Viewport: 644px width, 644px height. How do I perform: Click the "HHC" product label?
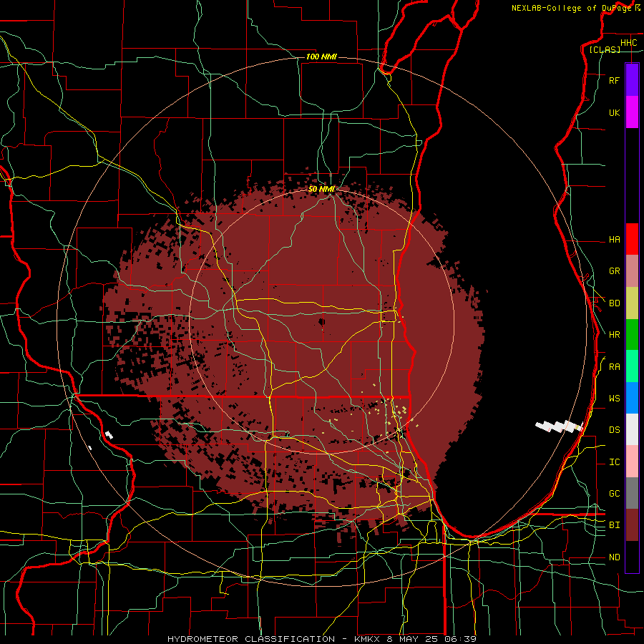[x=628, y=43]
